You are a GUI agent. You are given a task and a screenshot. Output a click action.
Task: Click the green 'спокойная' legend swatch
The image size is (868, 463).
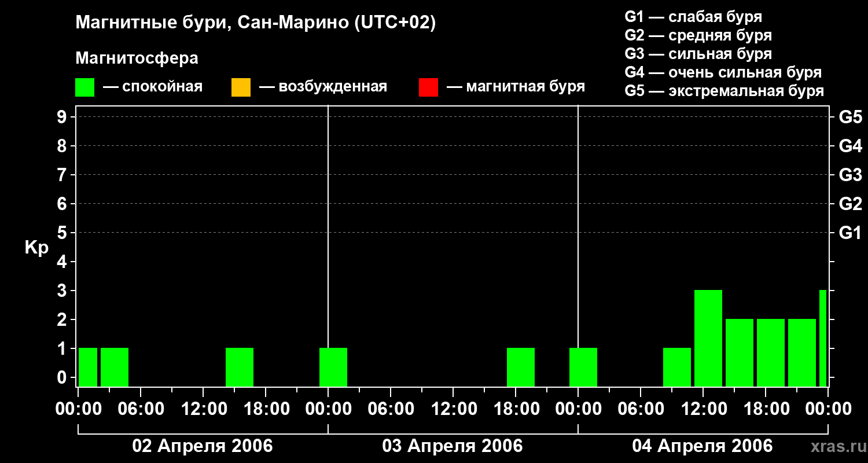coord(85,87)
